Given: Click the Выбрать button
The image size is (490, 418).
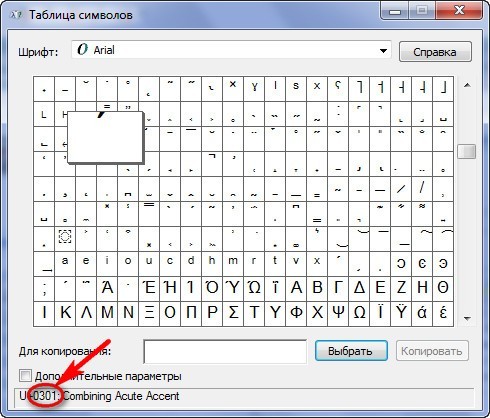Looking at the screenshot, I should 351,351.
